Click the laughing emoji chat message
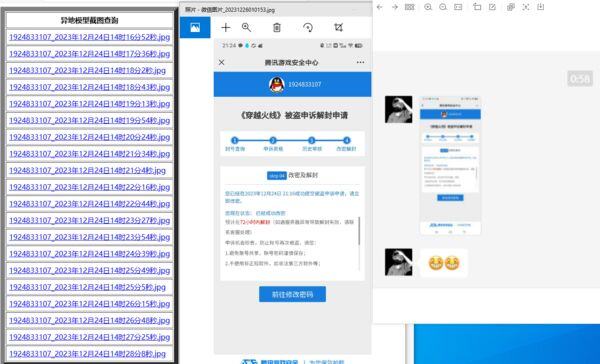This screenshot has width=600, height=364. click(444, 263)
